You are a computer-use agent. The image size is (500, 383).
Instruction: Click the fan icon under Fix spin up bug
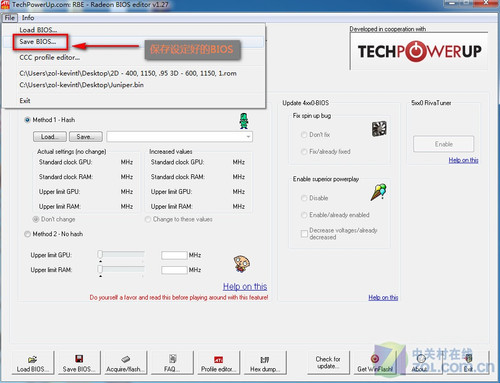(379, 129)
